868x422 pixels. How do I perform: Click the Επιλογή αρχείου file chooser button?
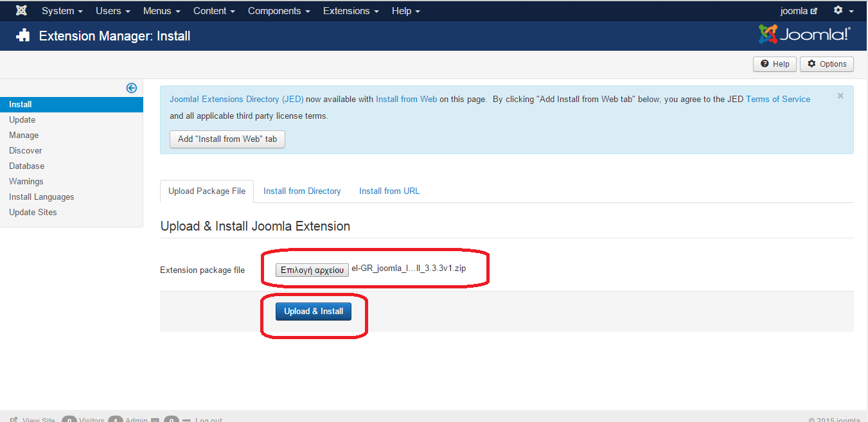click(312, 270)
